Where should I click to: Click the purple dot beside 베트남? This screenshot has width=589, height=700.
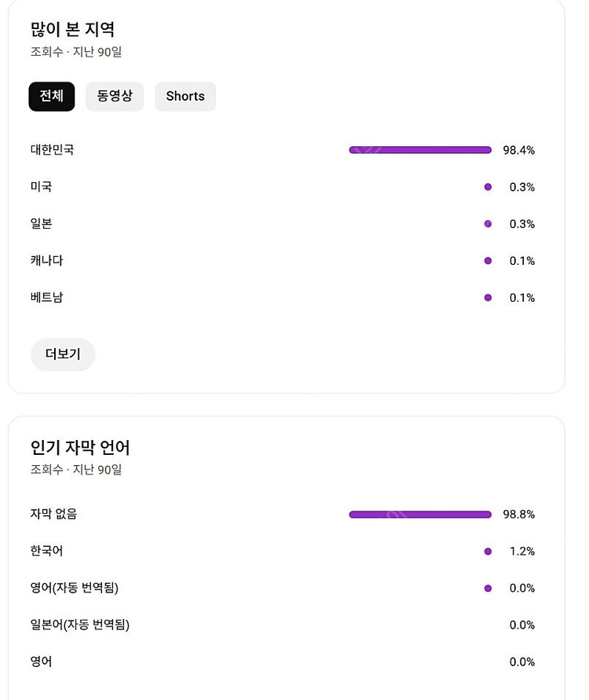tap(487, 297)
